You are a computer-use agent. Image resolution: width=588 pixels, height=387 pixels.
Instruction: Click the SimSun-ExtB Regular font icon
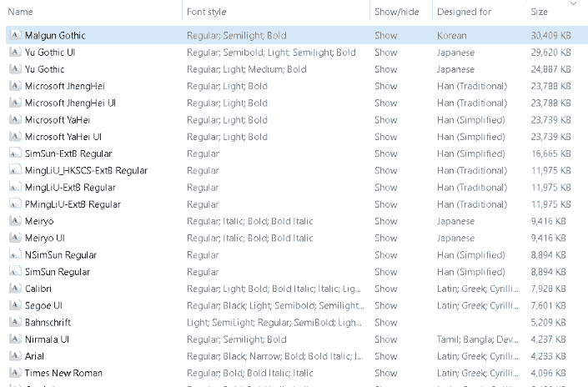pos(15,153)
